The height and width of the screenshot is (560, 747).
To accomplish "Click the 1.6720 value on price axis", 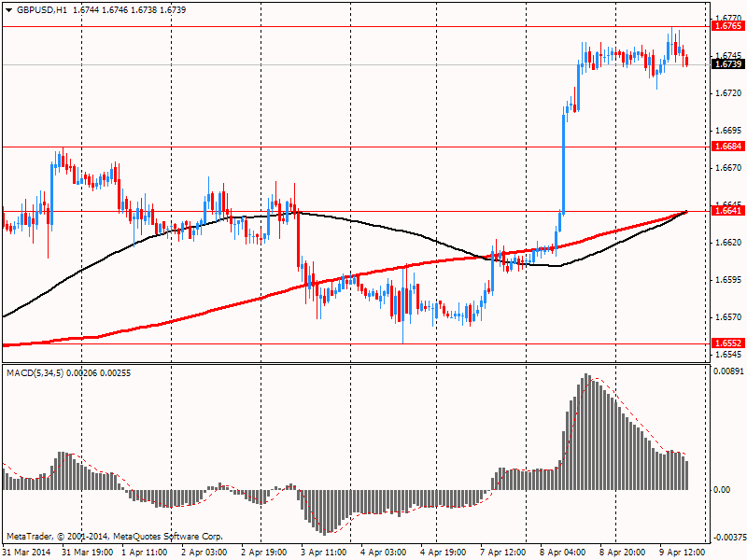I will coord(729,93).
